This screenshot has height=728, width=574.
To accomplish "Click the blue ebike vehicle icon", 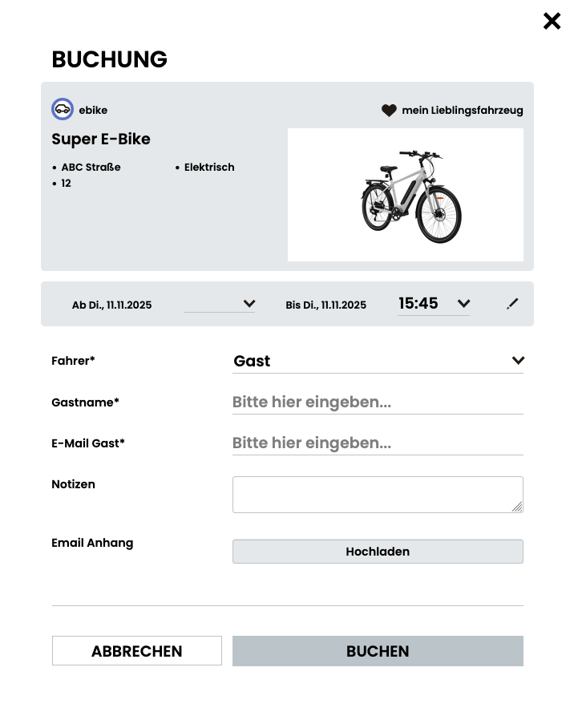I will (63, 109).
